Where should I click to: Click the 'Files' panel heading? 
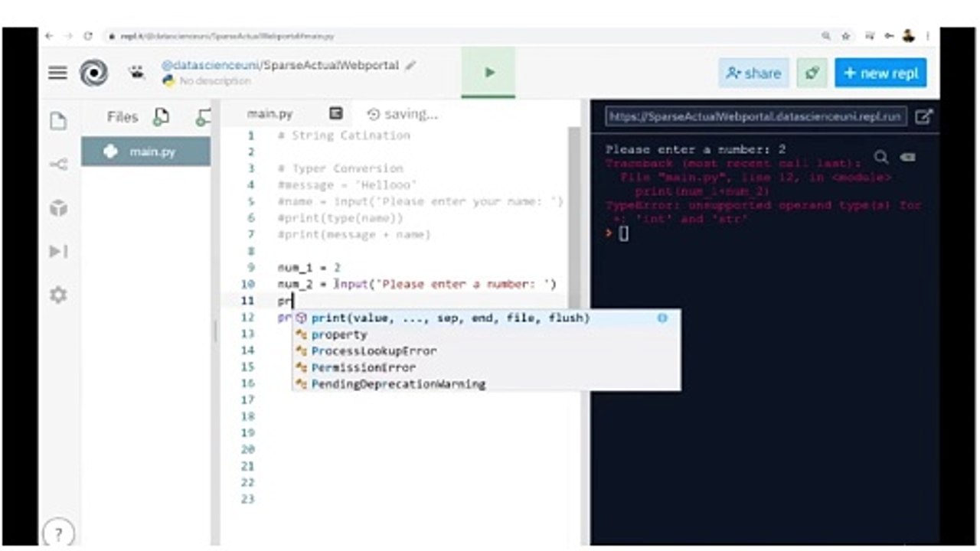pyautogui.click(x=122, y=117)
